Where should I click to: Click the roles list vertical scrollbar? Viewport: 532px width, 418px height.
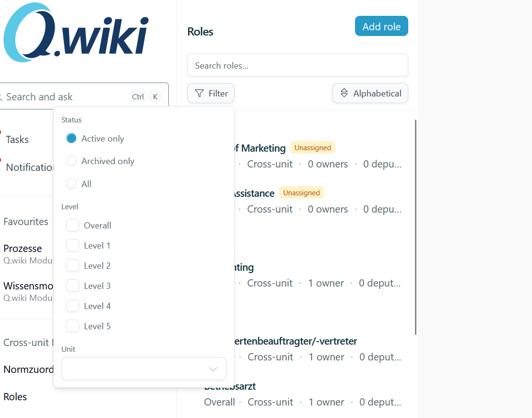point(415,227)
